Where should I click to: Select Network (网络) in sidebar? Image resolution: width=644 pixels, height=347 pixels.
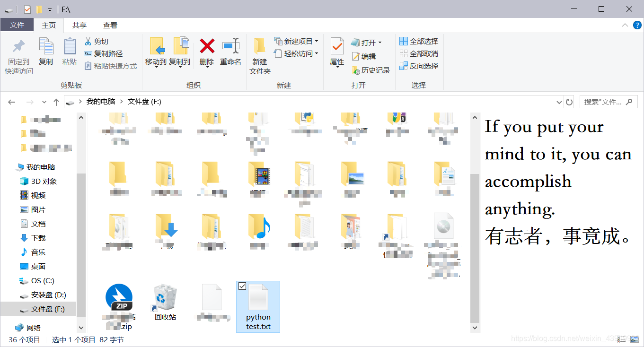[28, 328]
